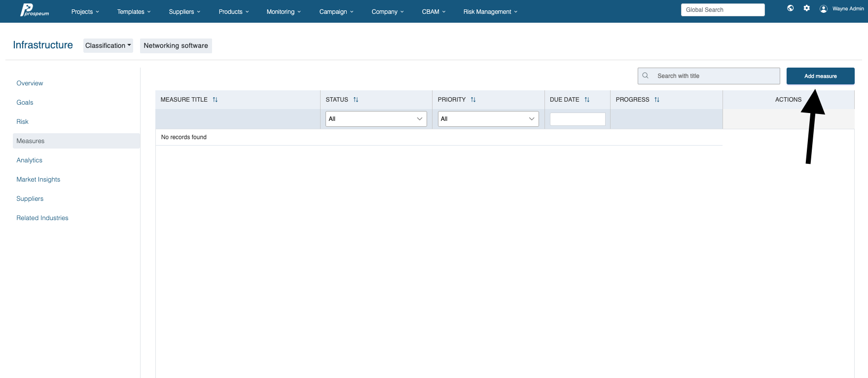Open the settings gear icon
Screen dimensions: 868x378
[807, 8]
